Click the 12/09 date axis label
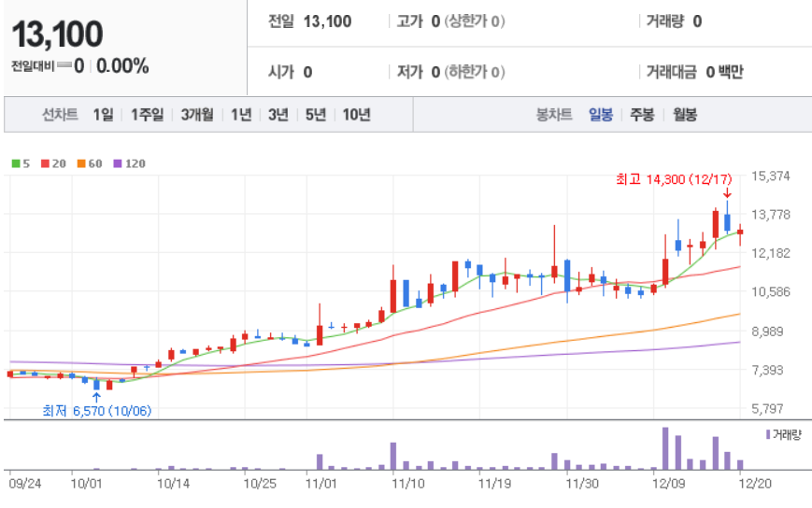The width and height of the screenshot is (812, 508). click(x=668, y=484)
